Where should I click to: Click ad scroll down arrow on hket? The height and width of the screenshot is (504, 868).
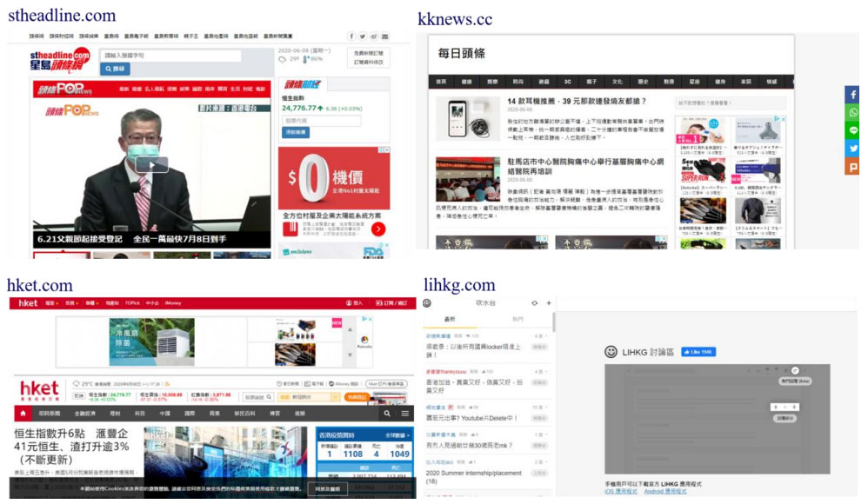coord(350,355)
